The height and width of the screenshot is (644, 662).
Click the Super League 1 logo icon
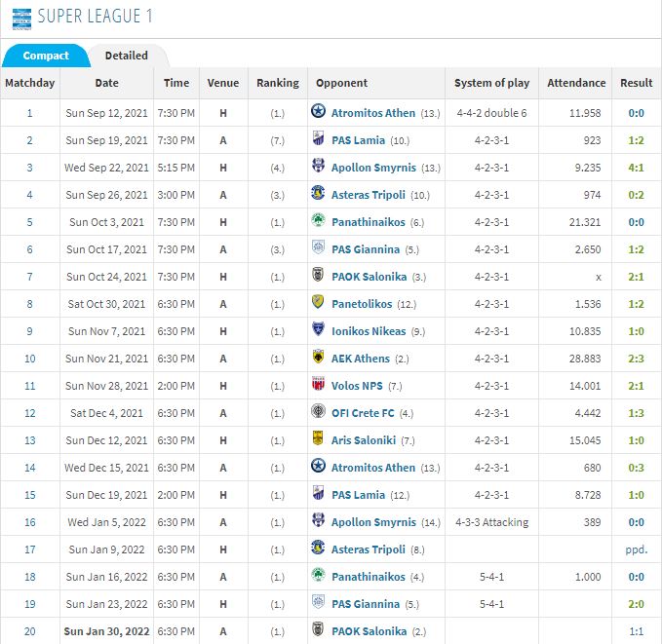[21, 19]
